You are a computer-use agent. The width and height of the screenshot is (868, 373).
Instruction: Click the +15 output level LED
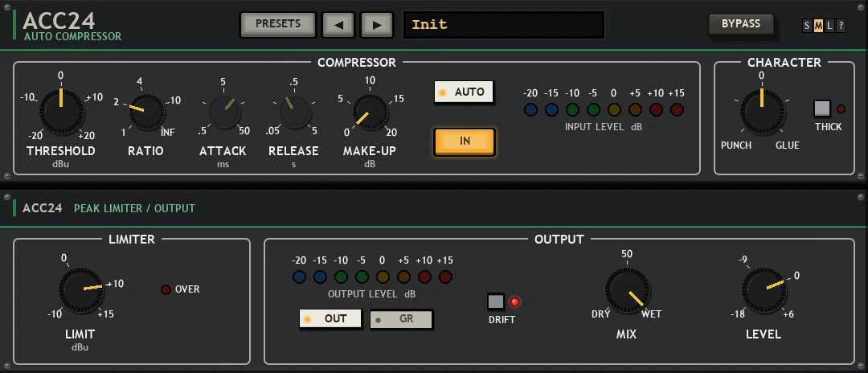(x=445, y=277)
